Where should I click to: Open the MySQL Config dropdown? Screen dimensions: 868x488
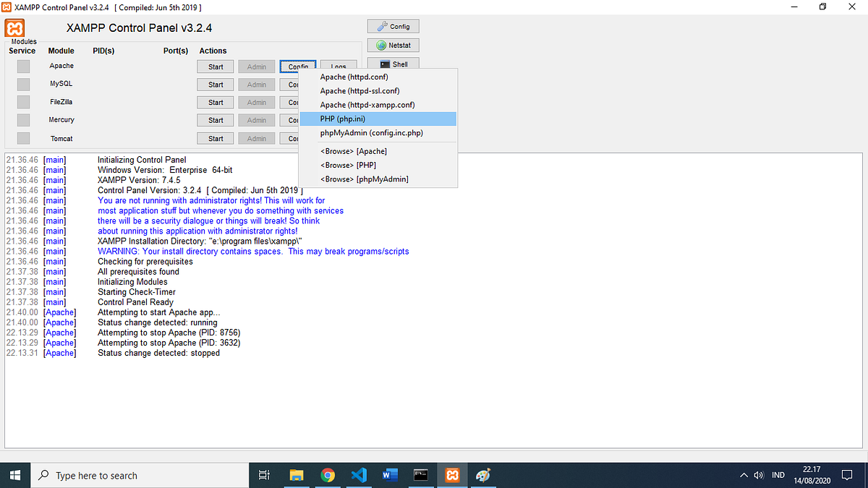pyautogui.click(x=289, y=85)
